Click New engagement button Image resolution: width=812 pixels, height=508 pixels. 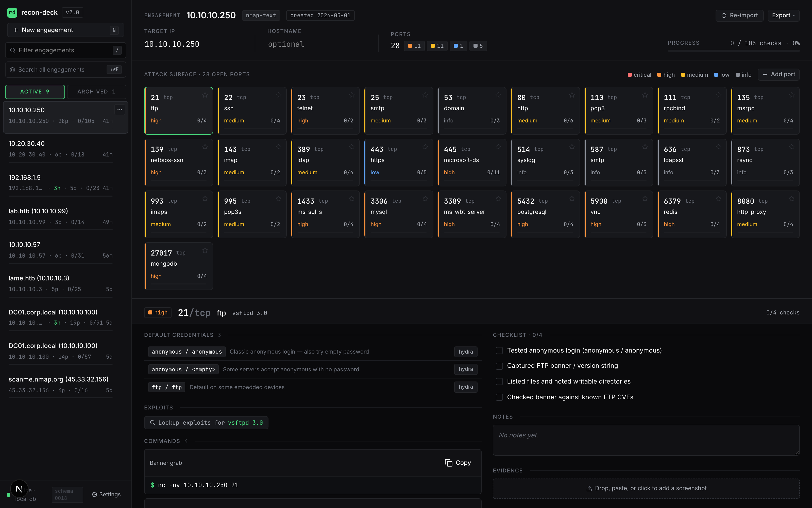click(65, 30)
